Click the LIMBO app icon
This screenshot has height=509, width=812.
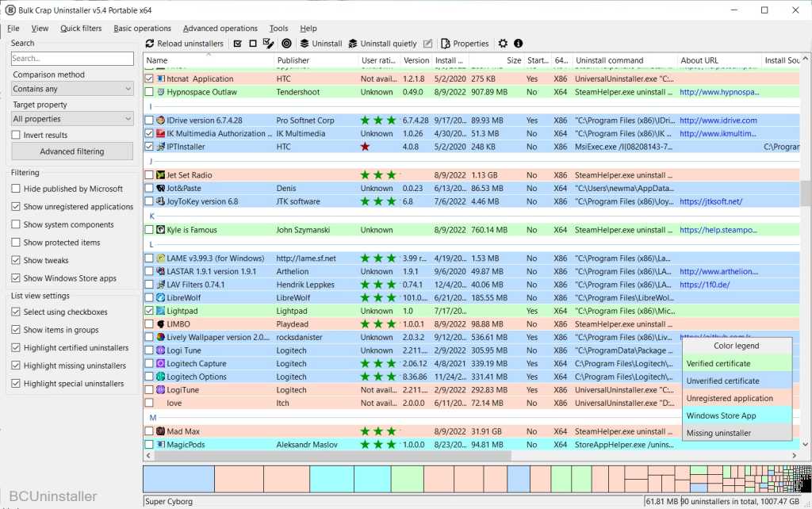click(160, 324)
